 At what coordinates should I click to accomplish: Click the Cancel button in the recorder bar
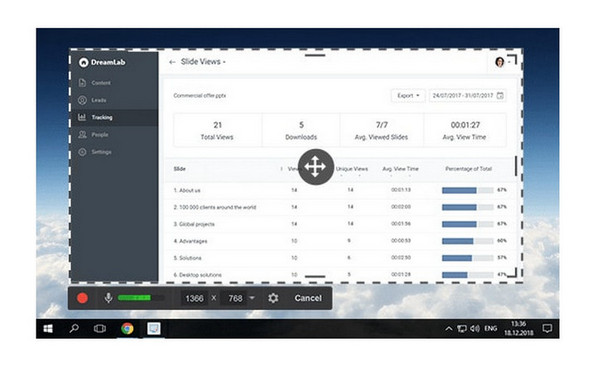pyautogui.click(x=308, y=298)
